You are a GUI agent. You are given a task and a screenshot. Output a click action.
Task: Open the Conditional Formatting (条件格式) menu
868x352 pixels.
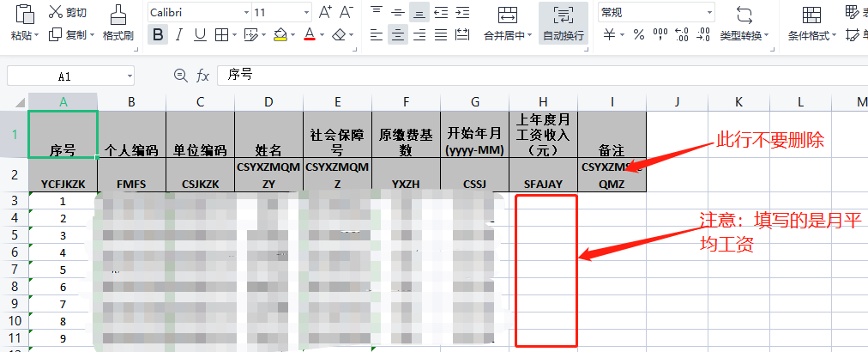812,23
